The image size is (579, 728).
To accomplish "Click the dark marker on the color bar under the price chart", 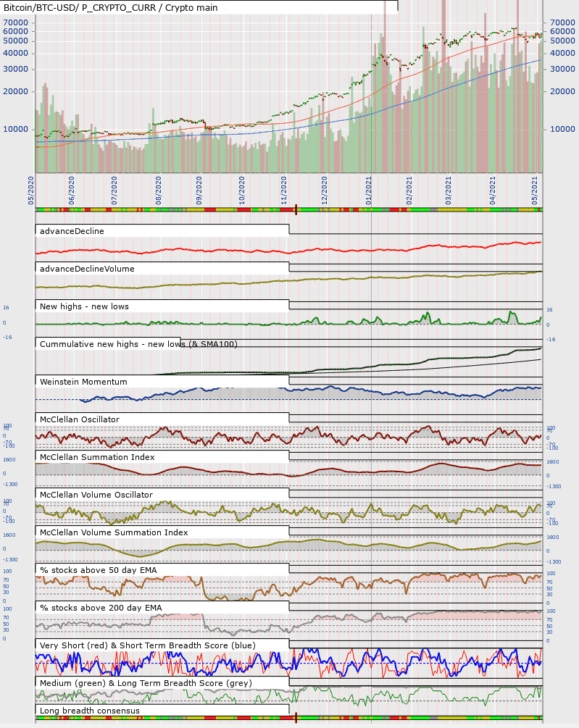I will [296, 210].
